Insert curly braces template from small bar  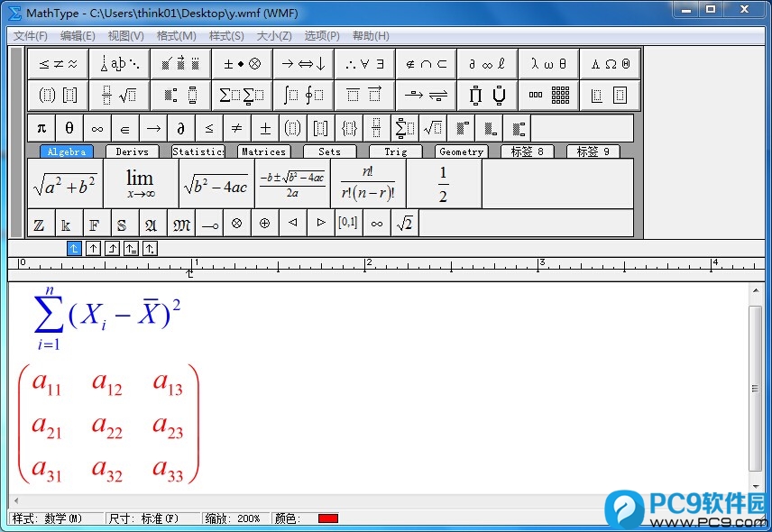349,128
